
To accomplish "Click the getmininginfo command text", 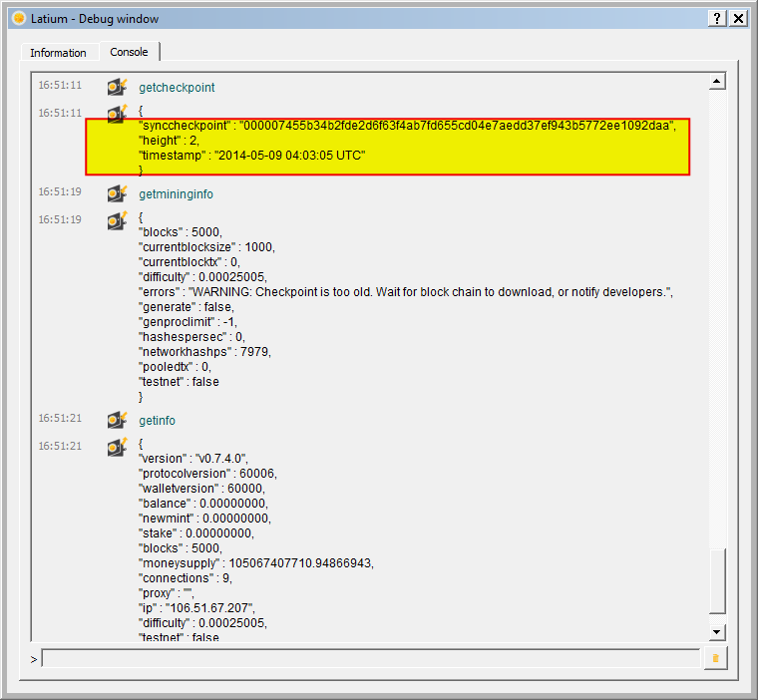I will [176, 193].
